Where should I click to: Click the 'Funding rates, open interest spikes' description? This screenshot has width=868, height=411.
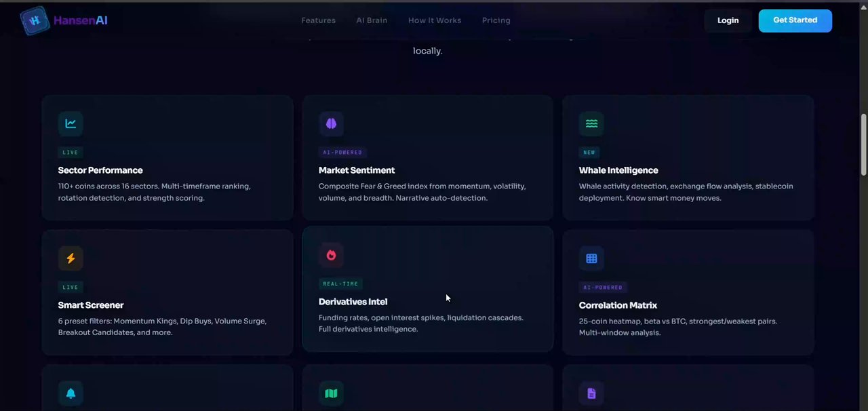pyautogui.click(x=421, y=324)
